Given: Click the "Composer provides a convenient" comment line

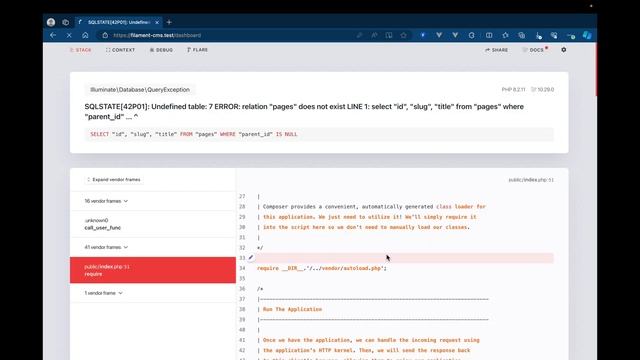Looking at the screenshot, I should (371, 207).
